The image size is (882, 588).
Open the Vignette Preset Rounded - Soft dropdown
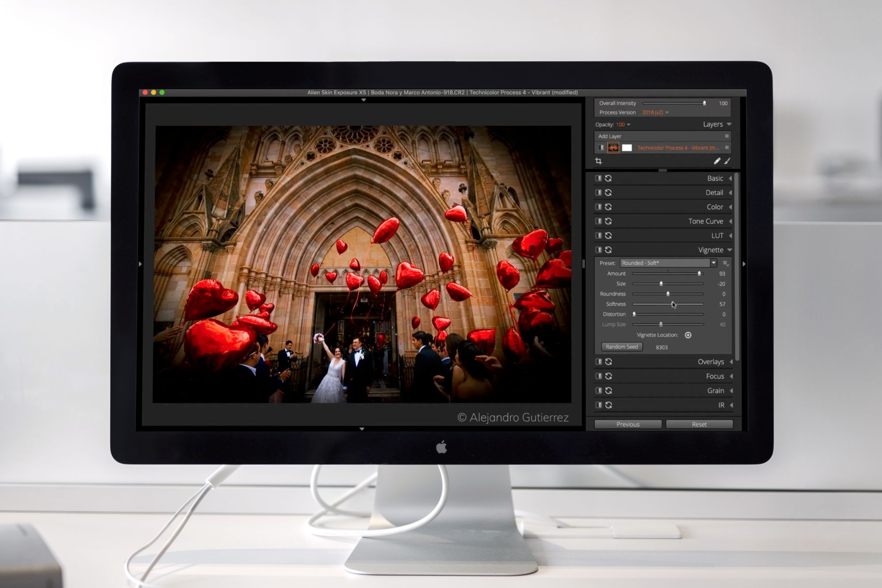pos(669,263)
